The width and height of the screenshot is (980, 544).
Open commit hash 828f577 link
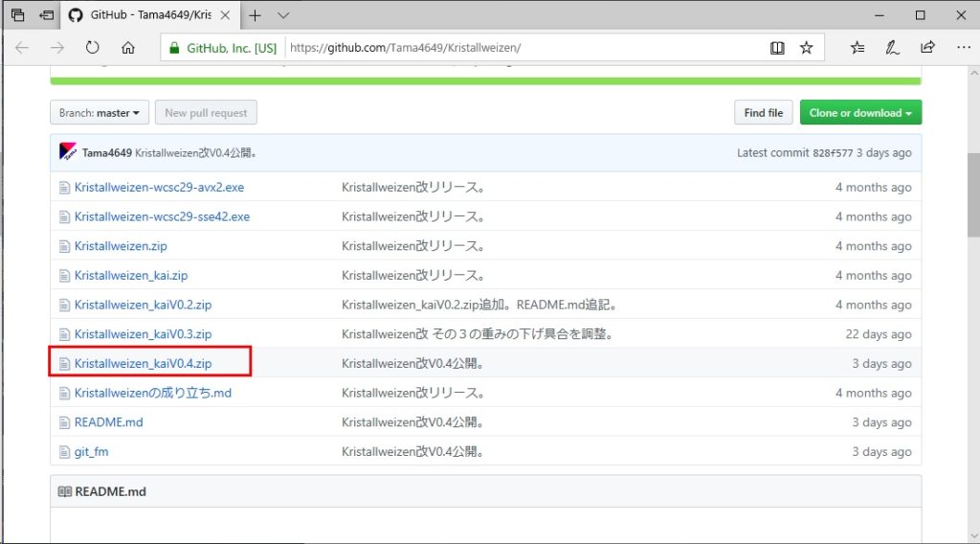pos(833,152)
